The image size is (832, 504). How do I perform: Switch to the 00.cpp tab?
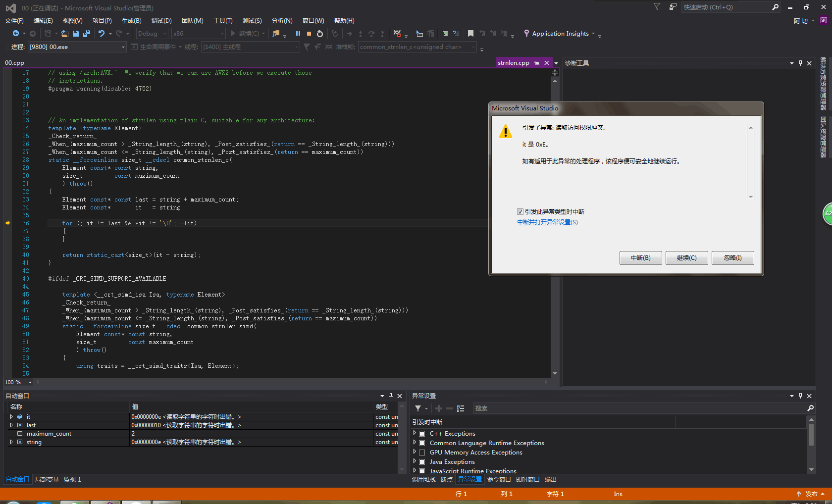[x=15, y=63]
